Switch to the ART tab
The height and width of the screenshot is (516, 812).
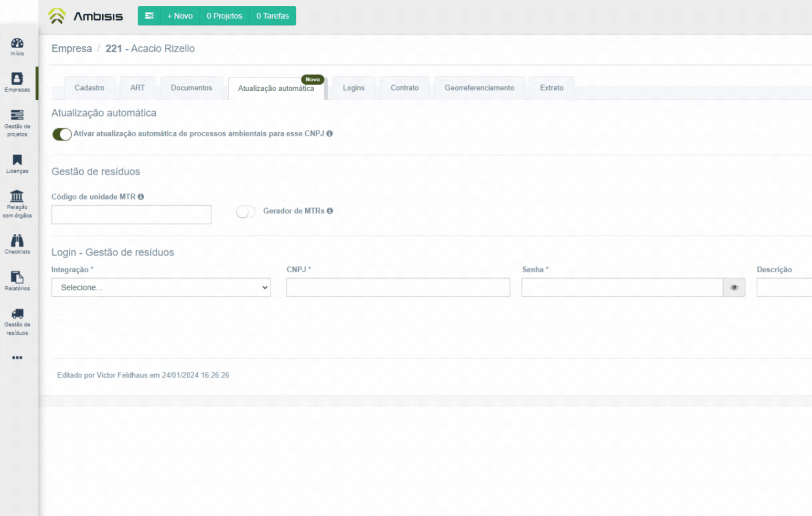(x=138, y=88)
